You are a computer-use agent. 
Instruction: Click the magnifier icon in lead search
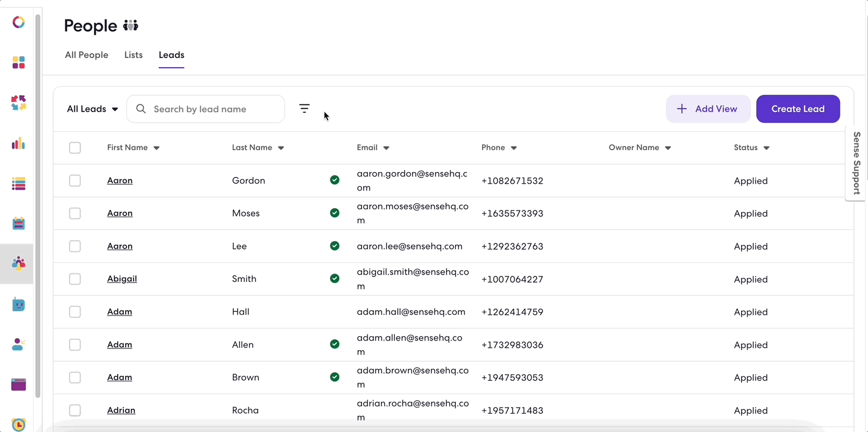(141, 109)
